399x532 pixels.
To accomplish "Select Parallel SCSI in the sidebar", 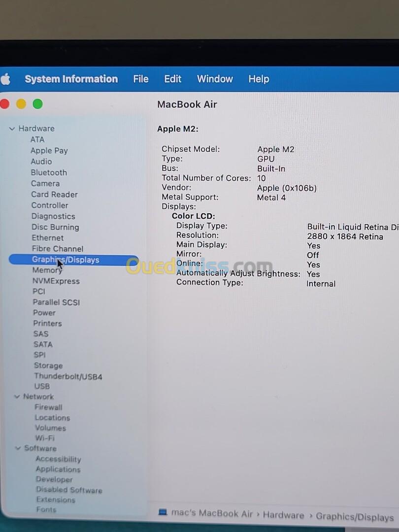I will pos(56,302).
